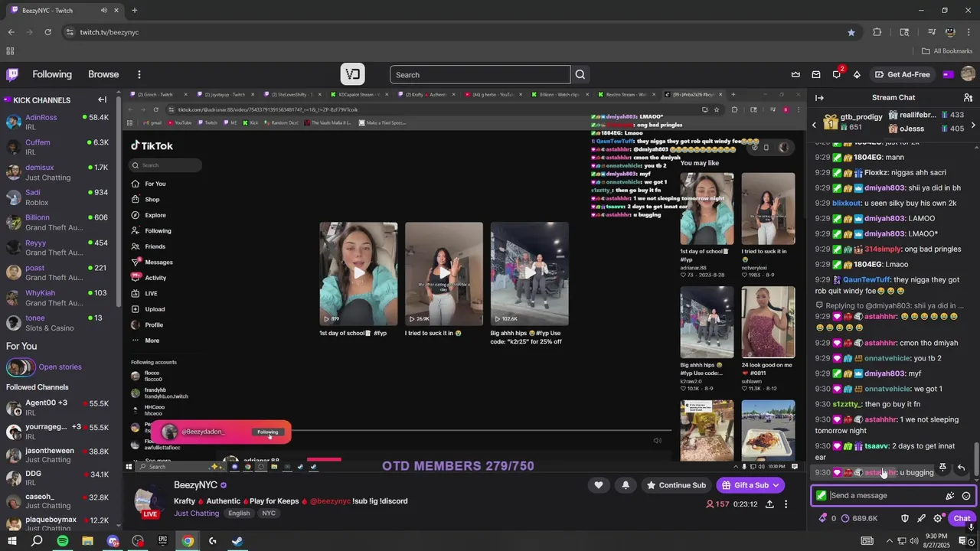Open File Explorer from the taskbar
Screen dimensions: 980x551
pos(87,541)
